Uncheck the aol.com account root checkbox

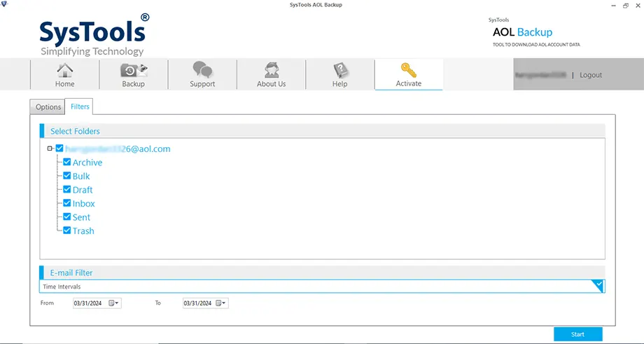click(59, 149)
